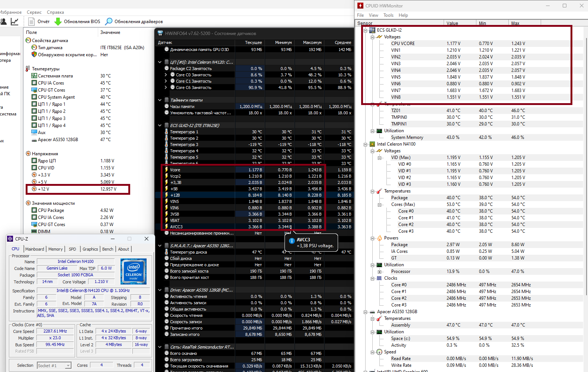The width and height of the screenshot is (588, 372).
Task: Click the Value column header in HWMonitor
Action: (x=460, y=23)
